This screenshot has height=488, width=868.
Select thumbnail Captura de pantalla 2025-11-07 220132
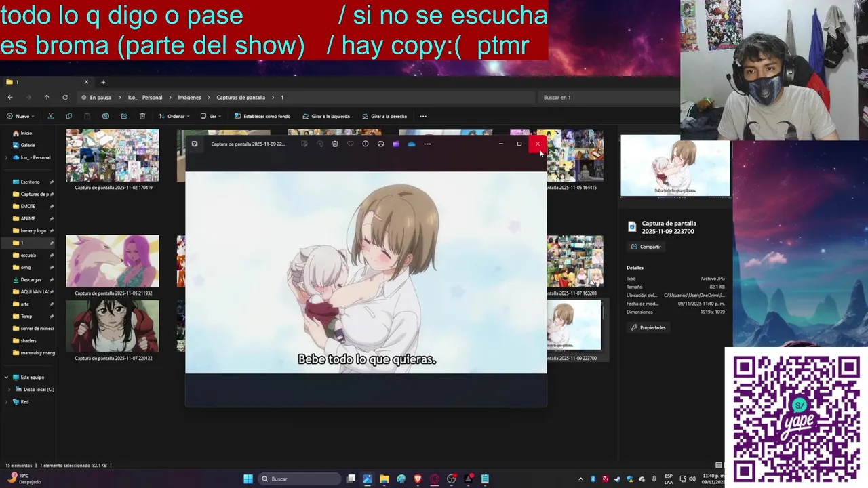coord(113,331)
